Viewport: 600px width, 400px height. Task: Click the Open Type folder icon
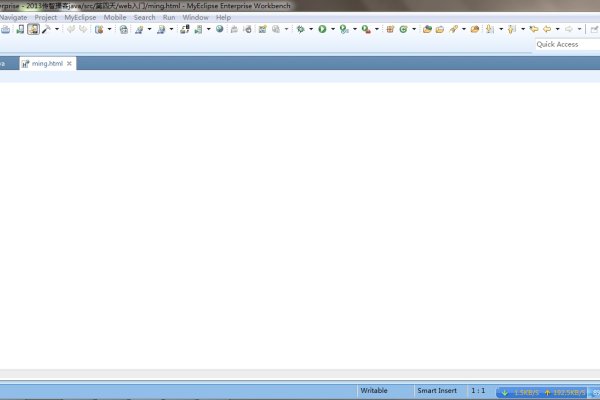(x=427, y=30)
